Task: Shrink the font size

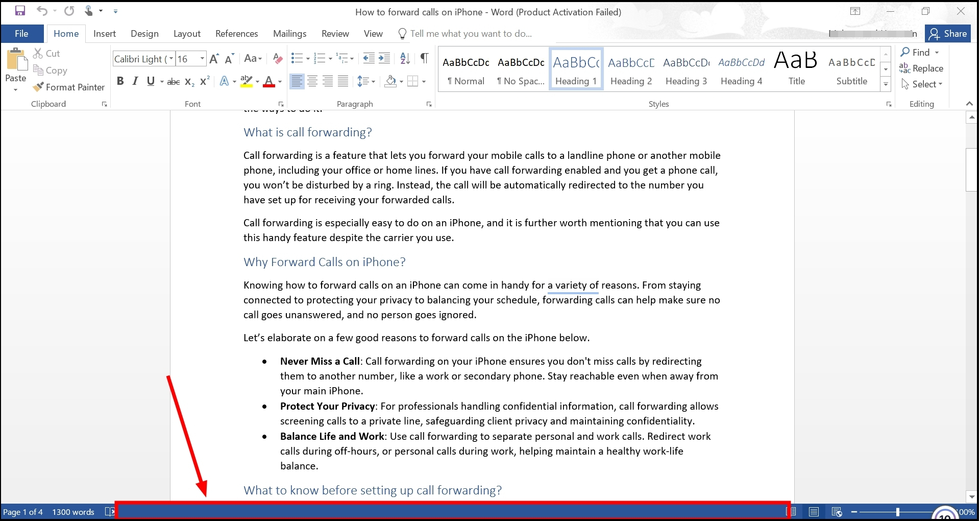Action: click(230, 59)
